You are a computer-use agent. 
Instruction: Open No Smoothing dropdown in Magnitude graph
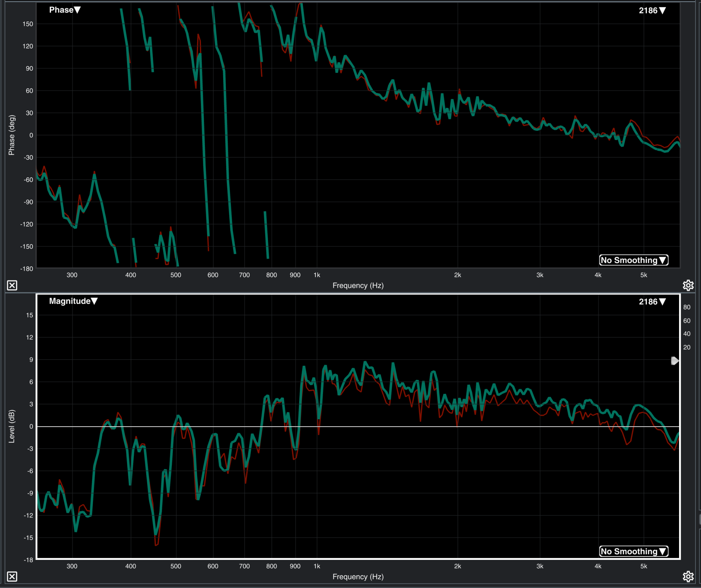634,551
